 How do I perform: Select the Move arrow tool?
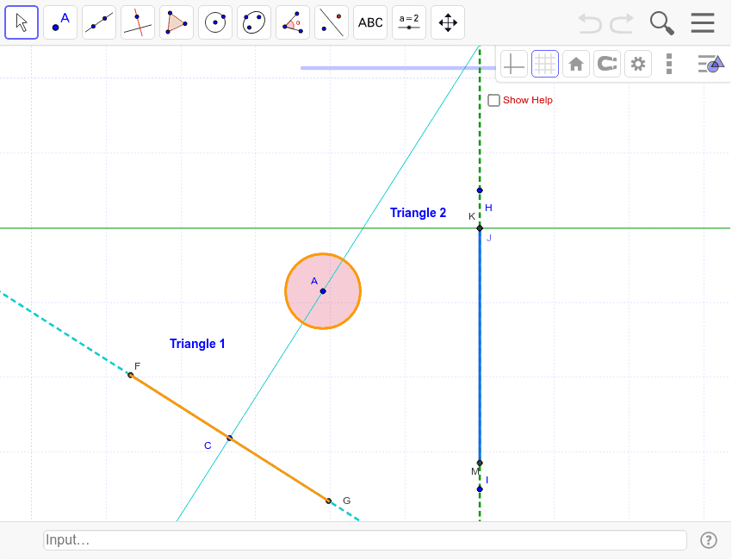click(x=22, y=22)
